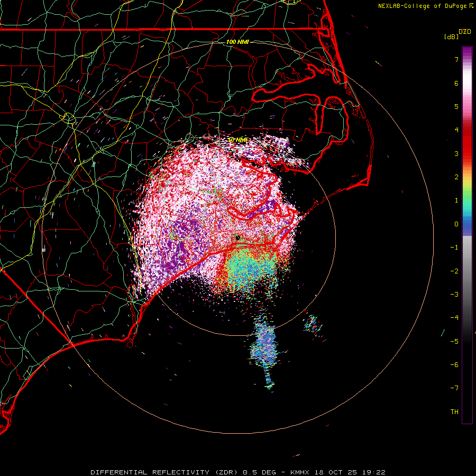Select the -2 dB scale label
Viewport: 476px width, 476px height.
tap(454, 271)
